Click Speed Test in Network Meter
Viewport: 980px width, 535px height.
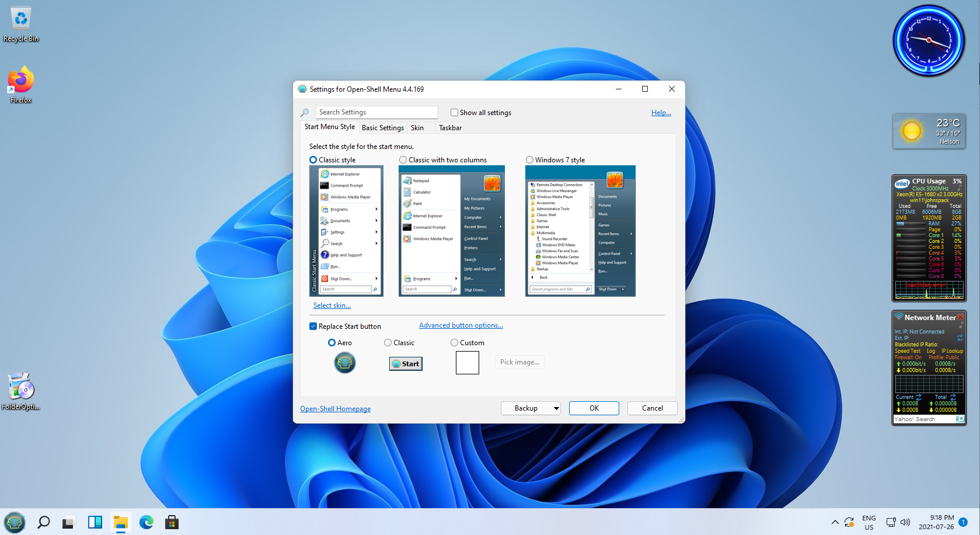pyautogui.click(x=908, y=351)
